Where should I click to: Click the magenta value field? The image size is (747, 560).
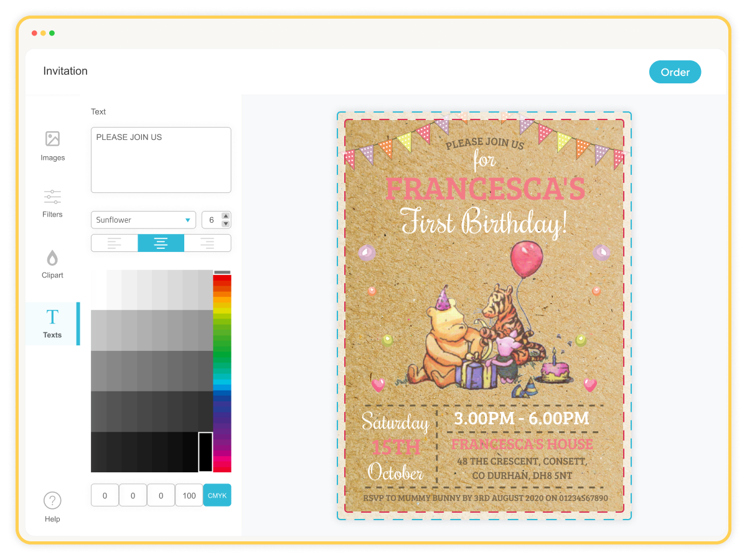pyautogui.click(x=133, y=495)
